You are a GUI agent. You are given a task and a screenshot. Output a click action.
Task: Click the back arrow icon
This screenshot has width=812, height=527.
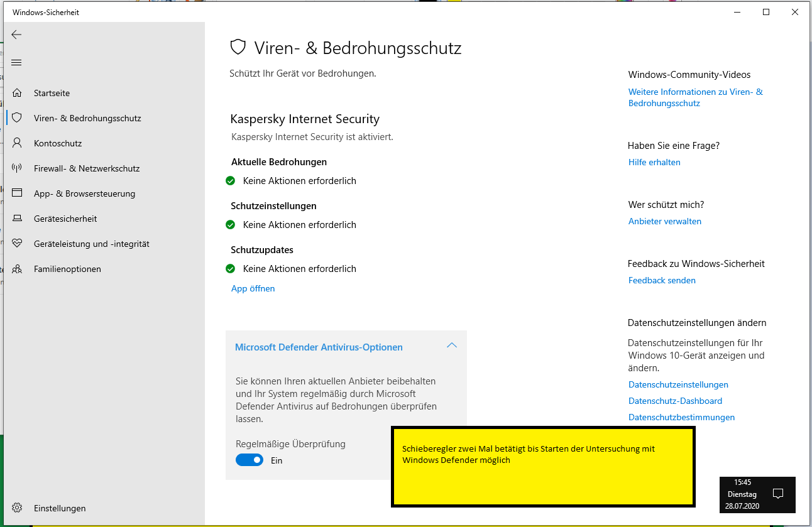pos(17,35)
